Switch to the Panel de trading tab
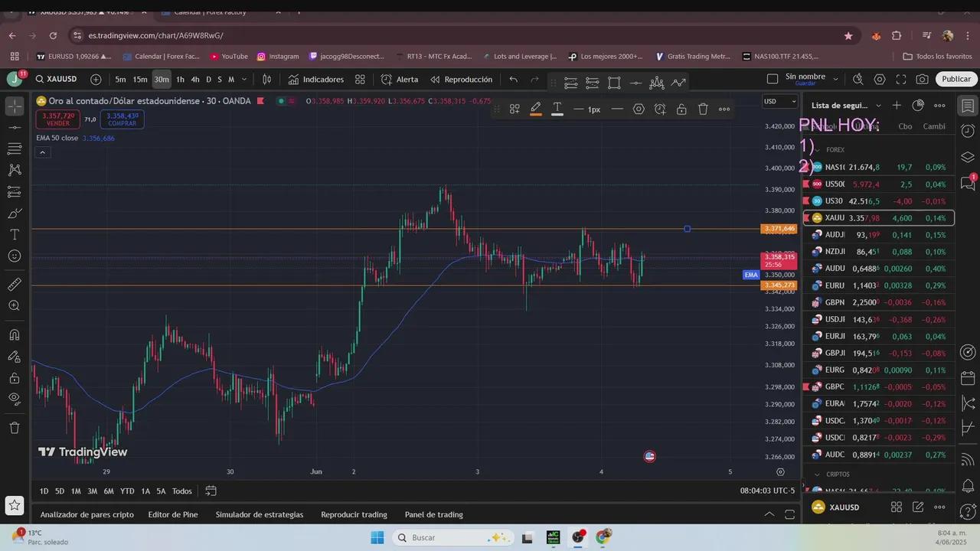The height and width of the screenshot is (551, 980). 433,514
